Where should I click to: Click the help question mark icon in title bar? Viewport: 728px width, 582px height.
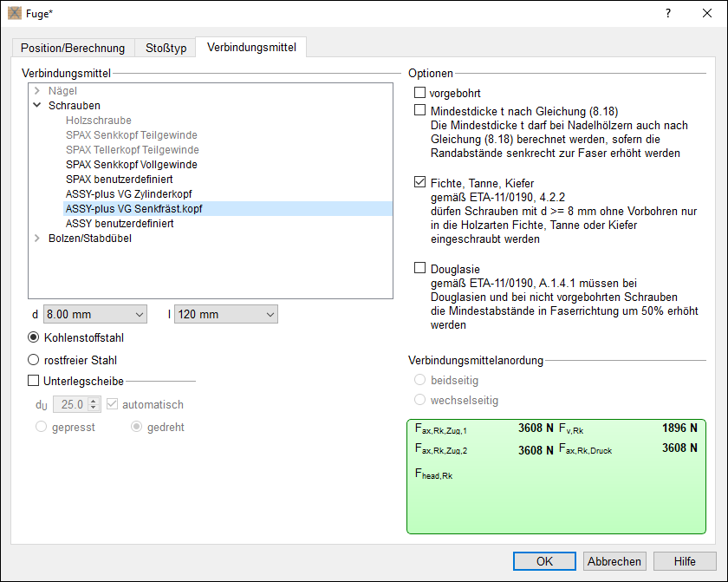pyautogui.click(x=667, y=13)
